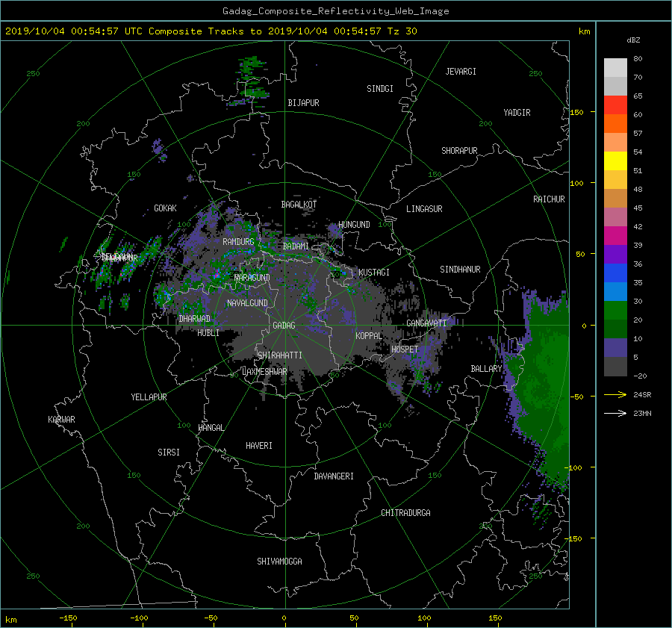Click the NARAGUND city label

point(252,278)
